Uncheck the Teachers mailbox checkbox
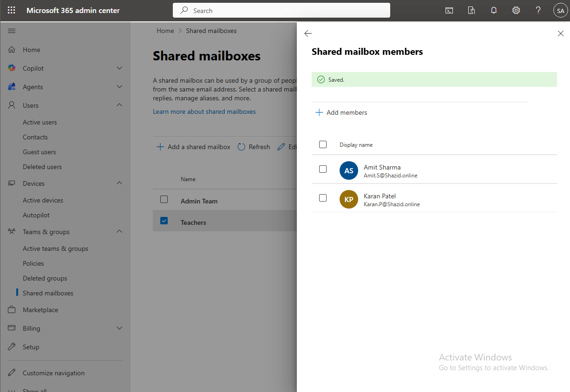 pos(164,221)
